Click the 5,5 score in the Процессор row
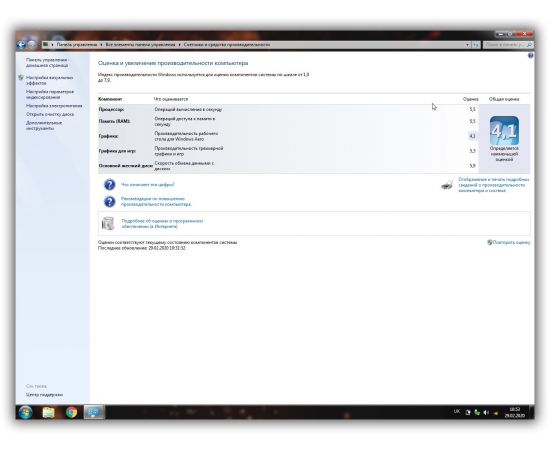550x450 pixels. click(472, 109)
